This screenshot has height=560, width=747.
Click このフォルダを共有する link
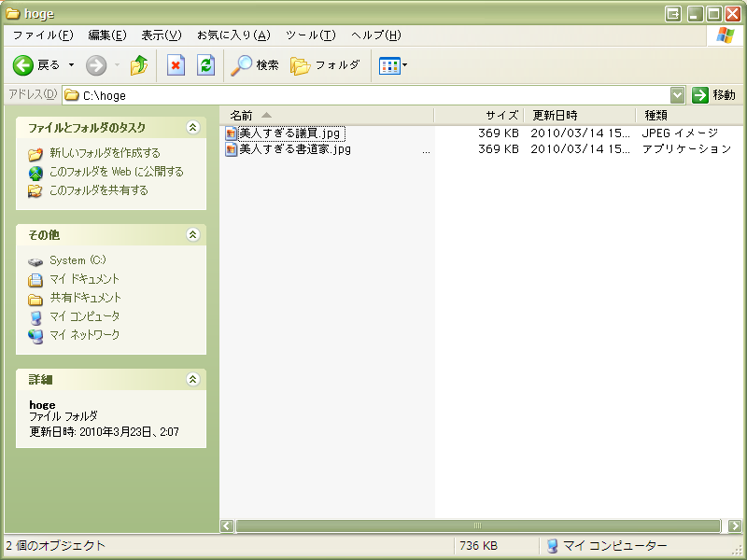tap(99, 190)
